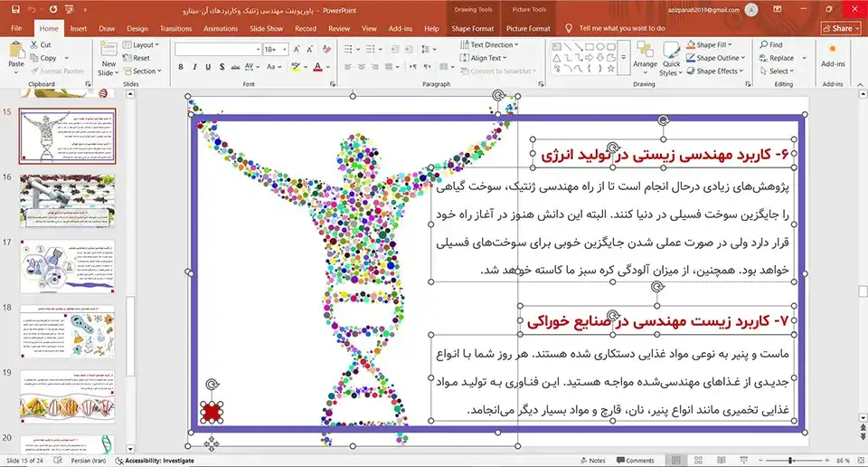
Task: Fit slide to current window
Action: (860, 461)
